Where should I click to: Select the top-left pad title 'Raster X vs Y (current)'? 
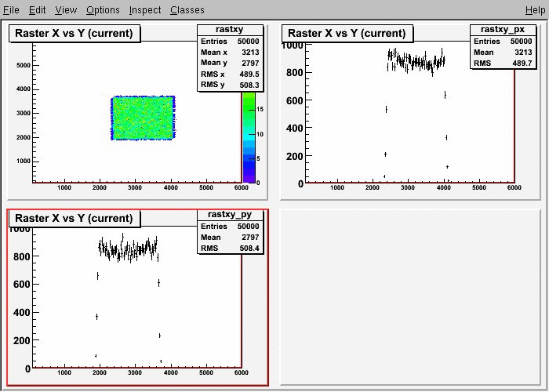pyautogui.click(x=75, y=33)
